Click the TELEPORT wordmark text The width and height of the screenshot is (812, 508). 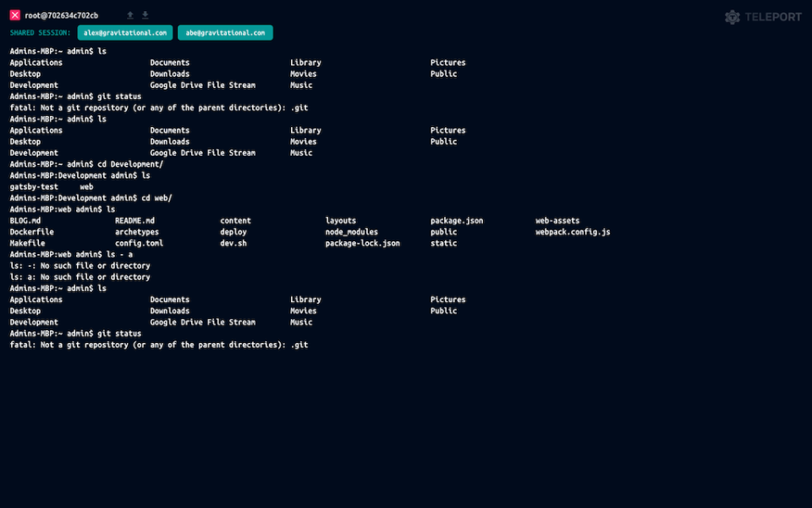[x=774, y=17]
